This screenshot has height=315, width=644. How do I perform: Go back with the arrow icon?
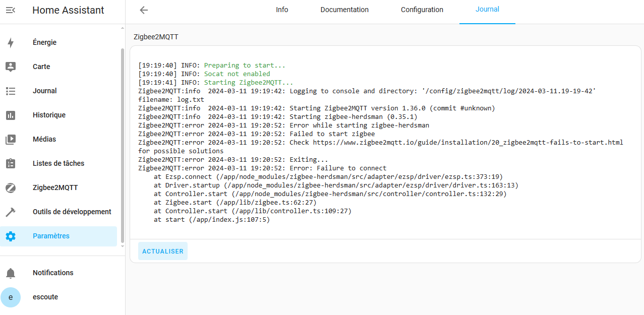pyautogui.click(x=144, y=10)
